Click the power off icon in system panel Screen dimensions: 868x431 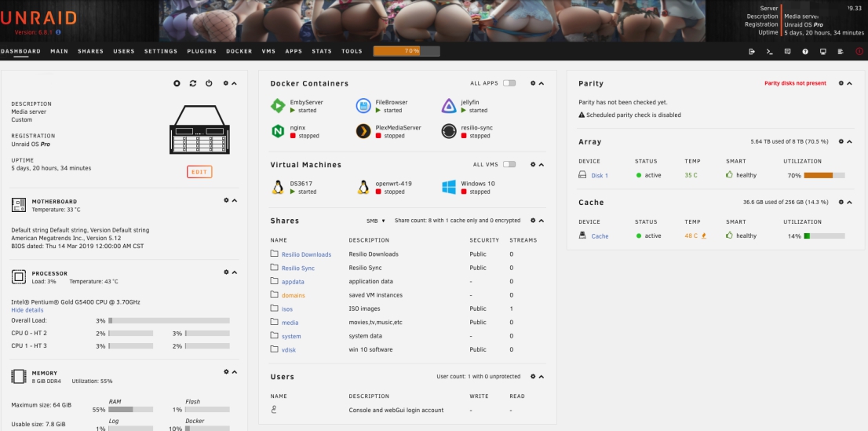point(209,83)
